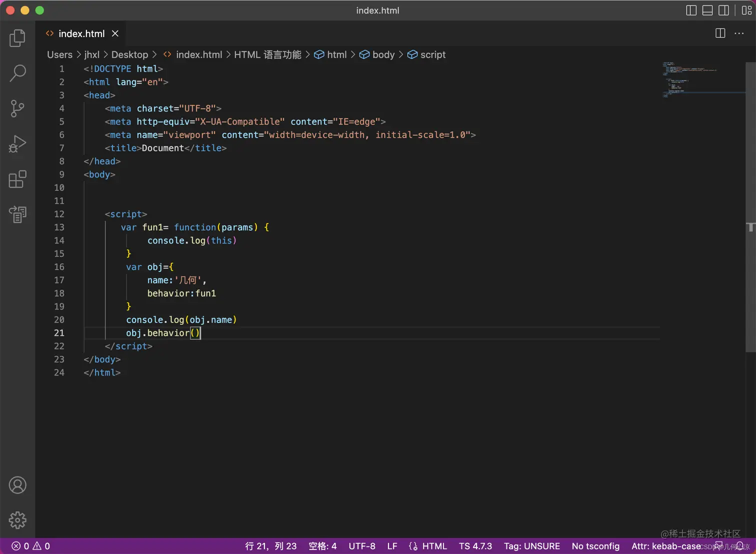The image size is (756, 554).
Task: Click TS 4.7.3 version status item
Action: click(475, 546)
